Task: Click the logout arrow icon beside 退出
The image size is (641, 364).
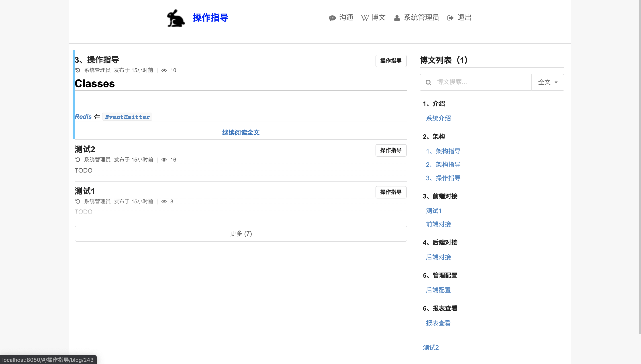Action: (x=450, y=18)
